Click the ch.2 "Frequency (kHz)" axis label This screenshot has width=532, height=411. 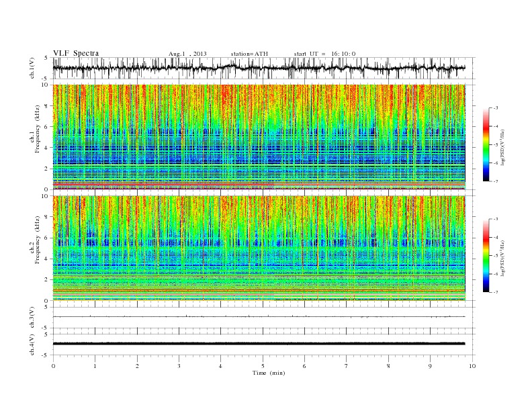pyautogui.click(x=37, y=240)
